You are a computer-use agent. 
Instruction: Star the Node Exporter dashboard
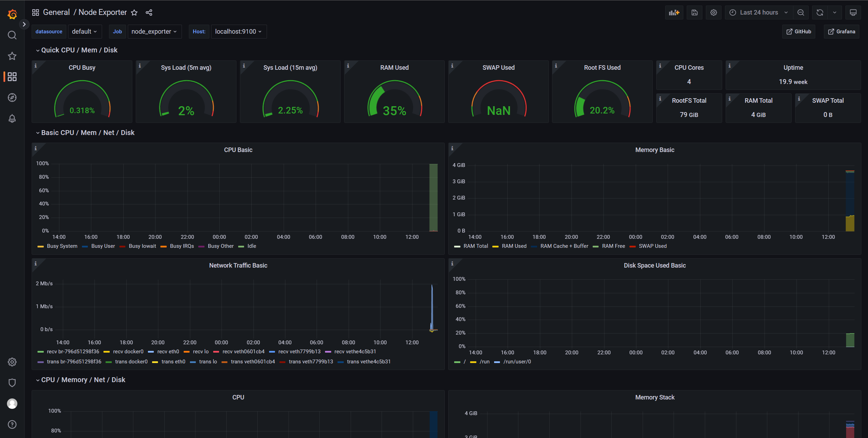134,13
